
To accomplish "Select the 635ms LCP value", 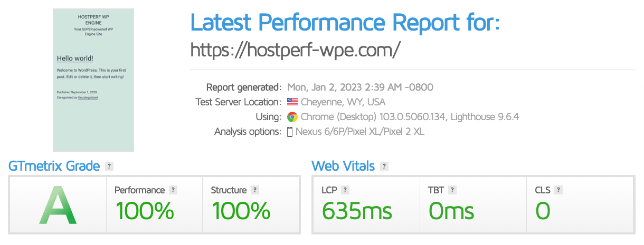I will click(357, 211).
